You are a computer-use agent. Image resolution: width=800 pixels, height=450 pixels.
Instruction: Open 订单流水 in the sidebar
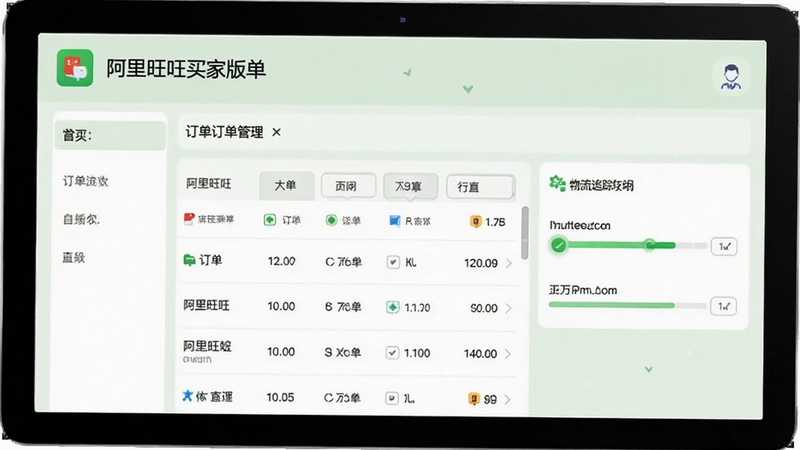click(x=86, y=181)
